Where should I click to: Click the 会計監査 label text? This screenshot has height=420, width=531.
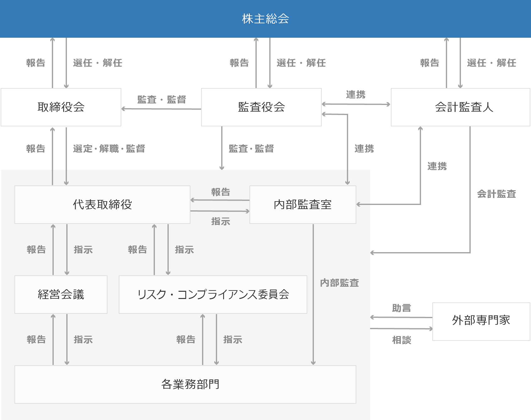496,194
